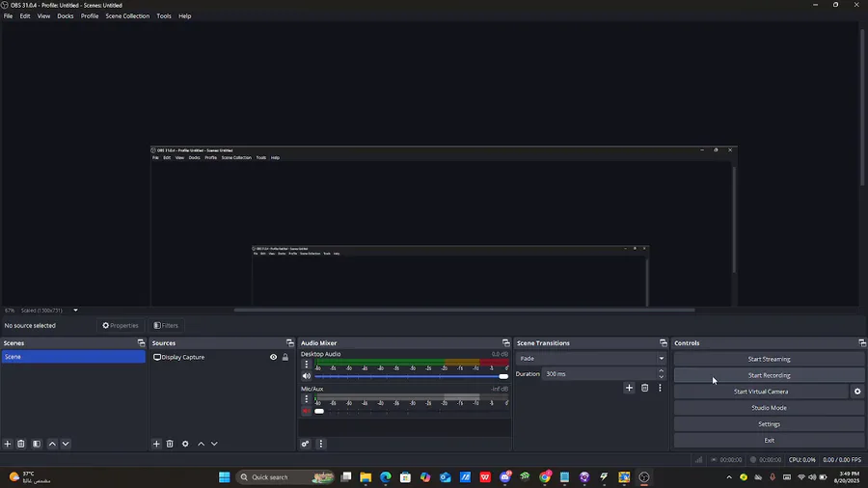Move the scene down in Scenes panel
Screen dimensions: 868x488
click(x=66, y=444)
